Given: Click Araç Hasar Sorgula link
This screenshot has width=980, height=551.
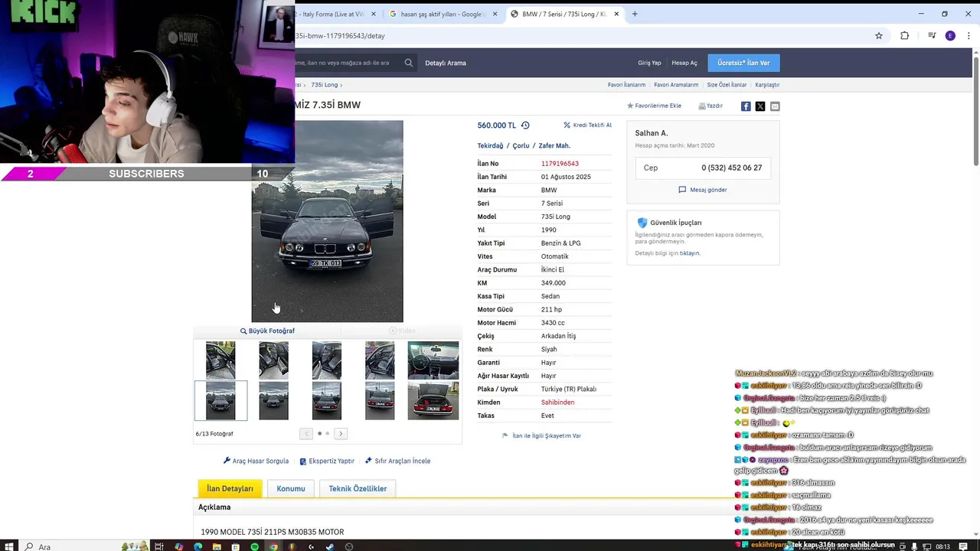Looking at the screenshot, I should click(256, 461).
